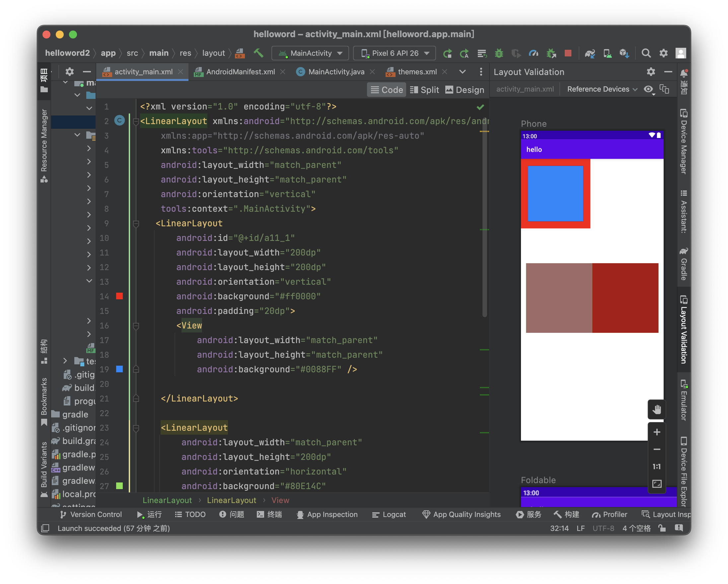Screen dimensions: 728x584
Task: Zoom in preview with plus button
Action: pos(656,432)
